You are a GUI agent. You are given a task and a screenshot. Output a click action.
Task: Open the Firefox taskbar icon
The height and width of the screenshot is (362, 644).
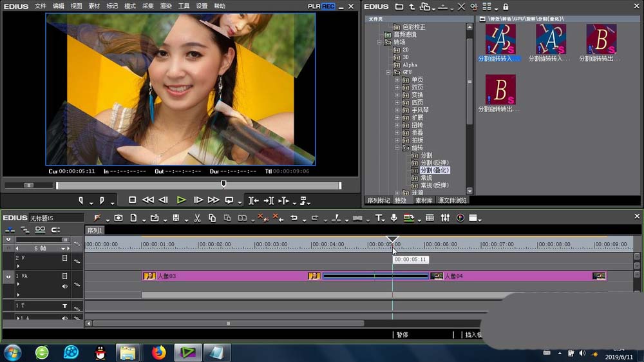158,352
